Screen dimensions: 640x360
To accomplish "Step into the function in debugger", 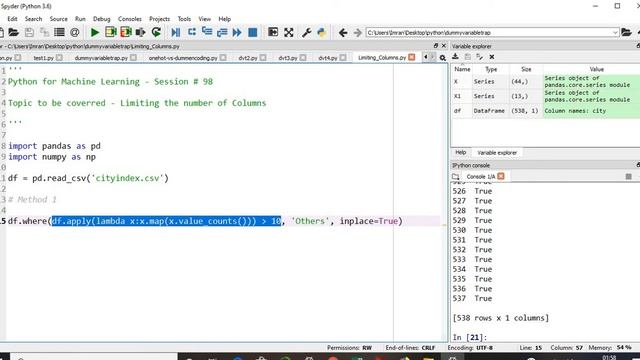I will pyautogui.click(x=207, y=32).
